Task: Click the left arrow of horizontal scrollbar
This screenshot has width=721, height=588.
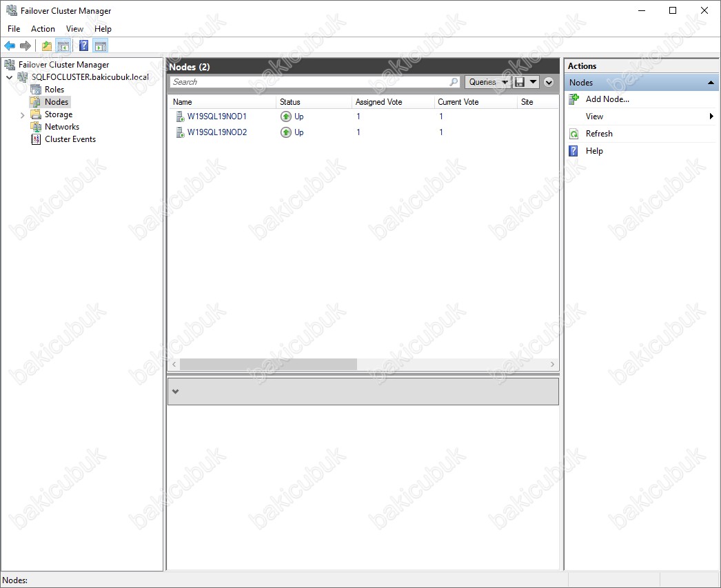Action: click(174, 364)
